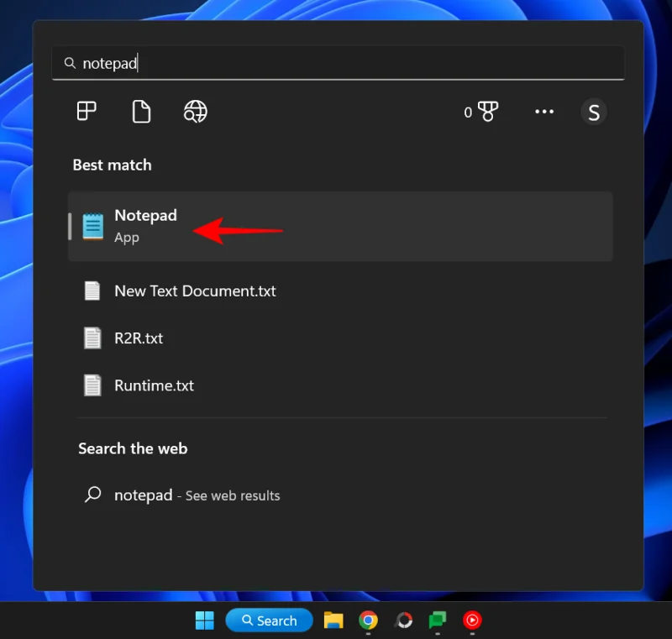Click inside the search input field
This screenshot has width=672, height=639.
(336, 62)
